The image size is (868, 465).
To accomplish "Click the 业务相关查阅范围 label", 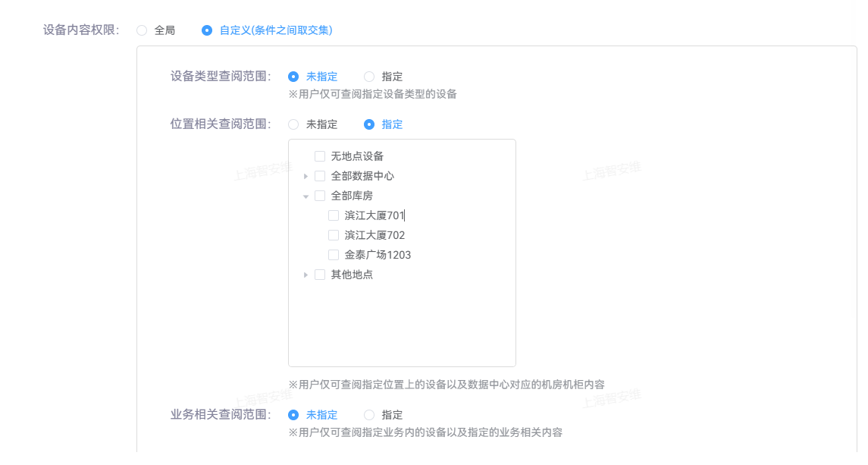I will [221, 414].
